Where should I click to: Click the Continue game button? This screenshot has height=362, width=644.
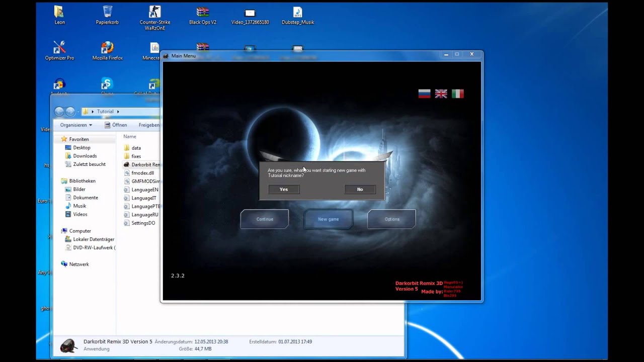tap(265, 219)
